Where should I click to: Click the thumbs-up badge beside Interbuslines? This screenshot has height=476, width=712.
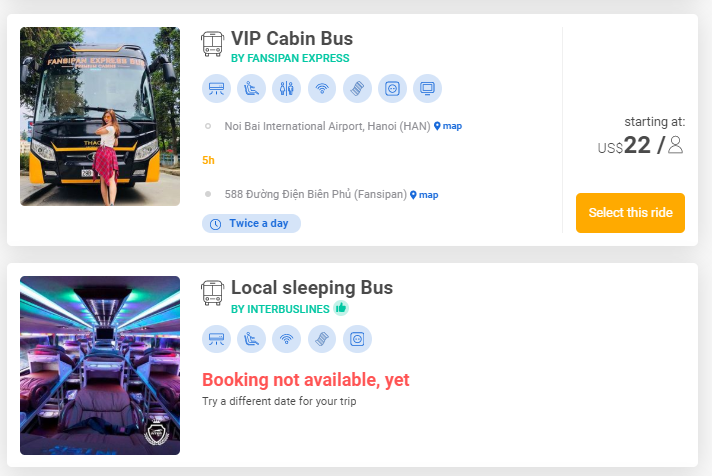click(341, 308)
